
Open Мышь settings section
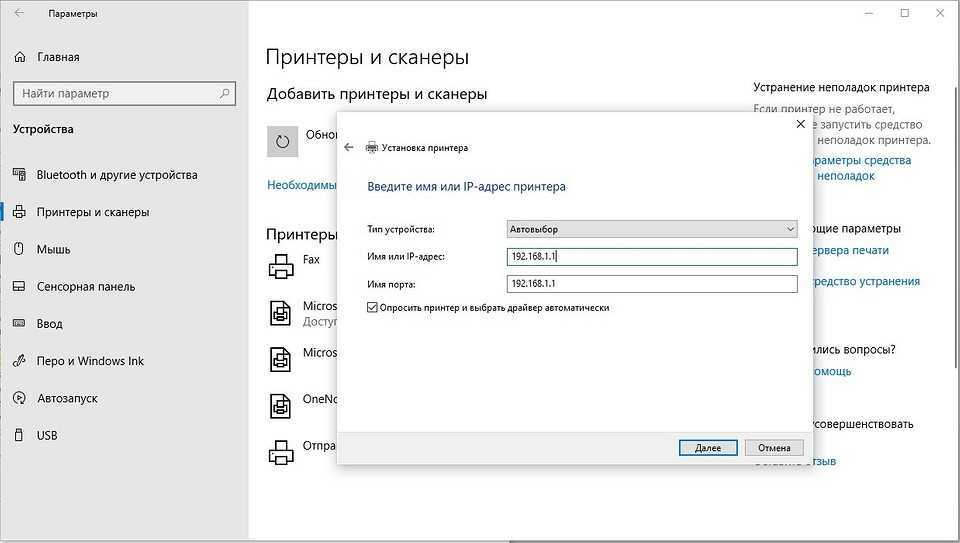click(53, 249)
